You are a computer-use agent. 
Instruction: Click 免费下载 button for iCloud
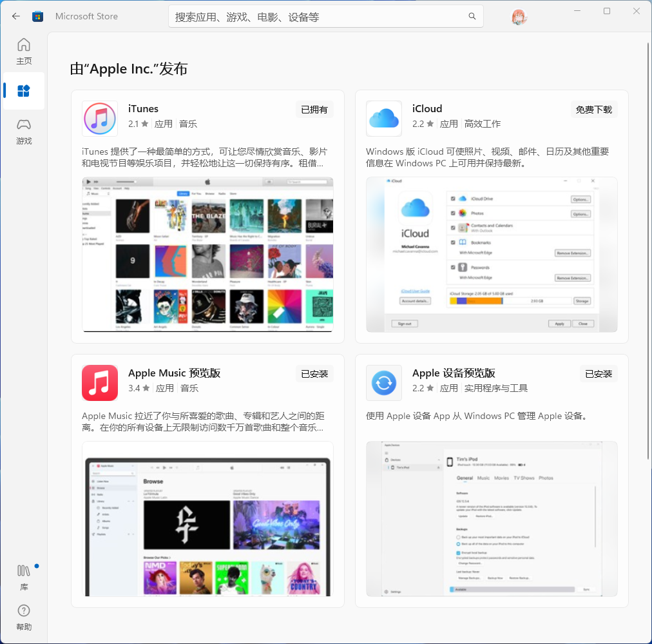(594, 110)
